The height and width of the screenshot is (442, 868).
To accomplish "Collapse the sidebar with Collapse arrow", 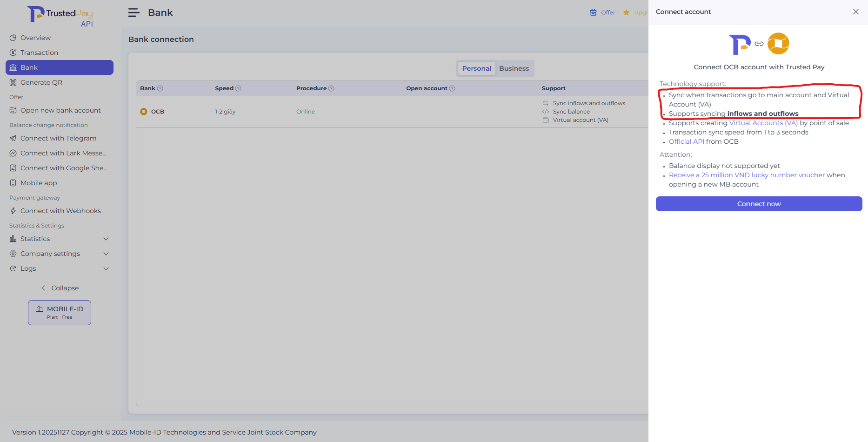I will pos(44,288).
